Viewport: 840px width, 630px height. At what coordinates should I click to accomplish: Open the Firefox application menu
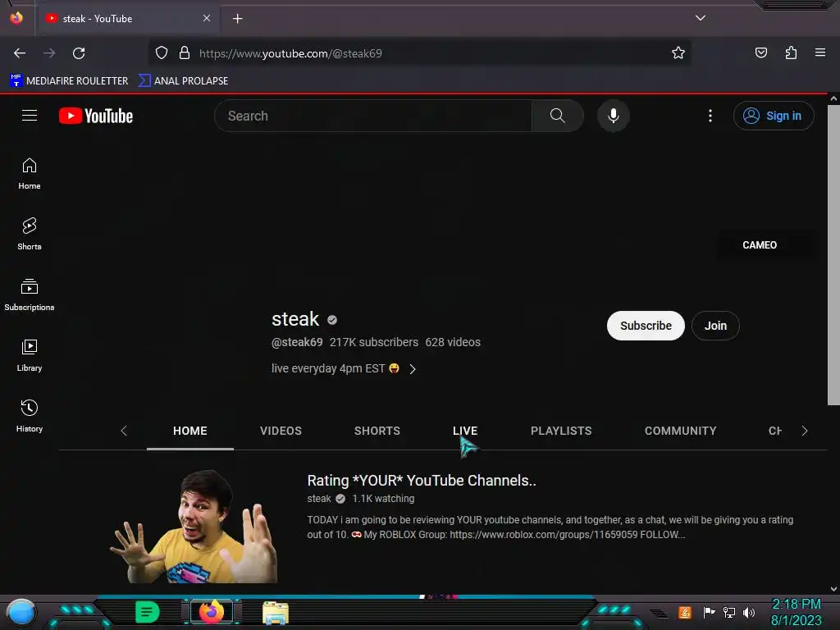pyautogui.click(x=819, y=52)
